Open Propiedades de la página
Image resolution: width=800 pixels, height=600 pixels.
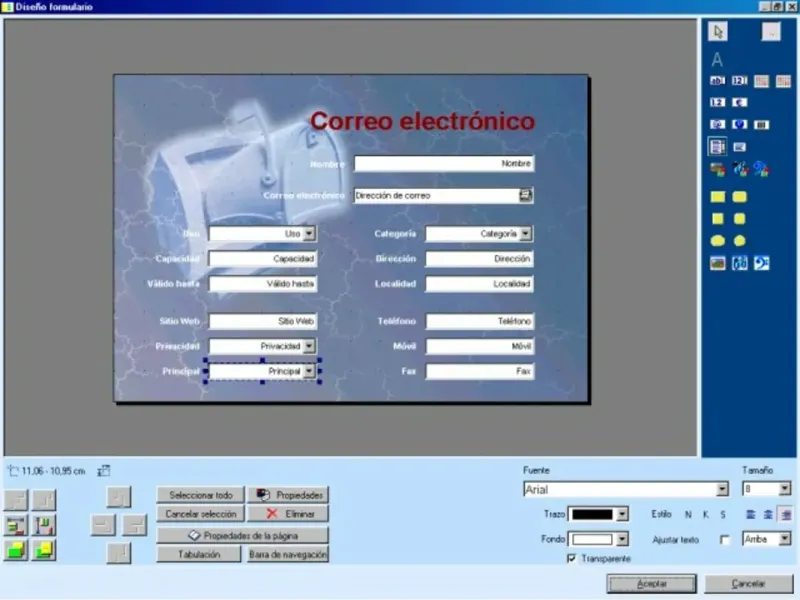coord(242,536)
